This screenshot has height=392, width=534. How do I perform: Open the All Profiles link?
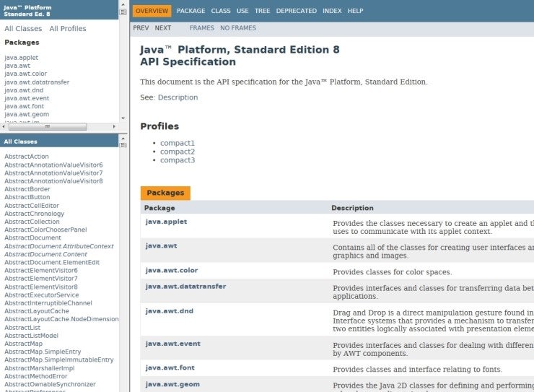(68, 29)
